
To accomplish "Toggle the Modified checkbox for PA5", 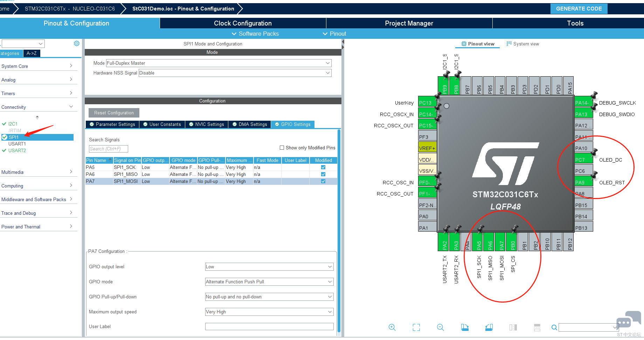I will click(323, 167).
